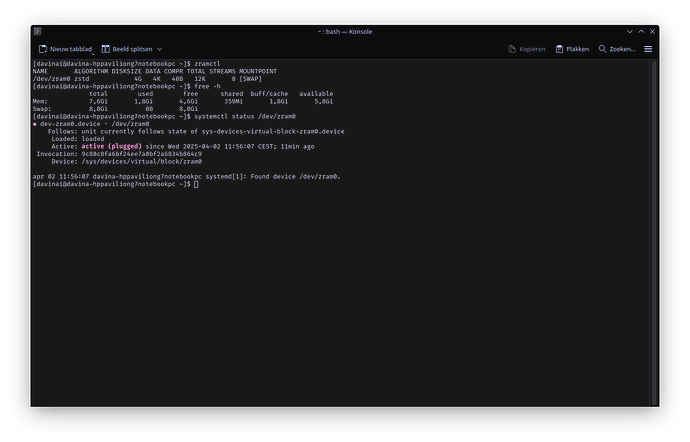690x442 pixels.
Task: Paste using the Plakken button
Action: pos(571,48)
